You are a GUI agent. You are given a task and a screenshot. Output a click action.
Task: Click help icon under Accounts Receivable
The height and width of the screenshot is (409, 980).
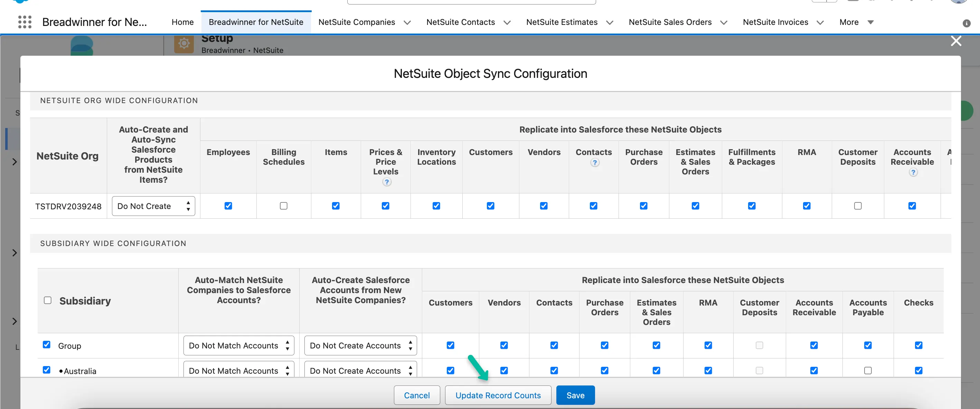click(913, 173)
